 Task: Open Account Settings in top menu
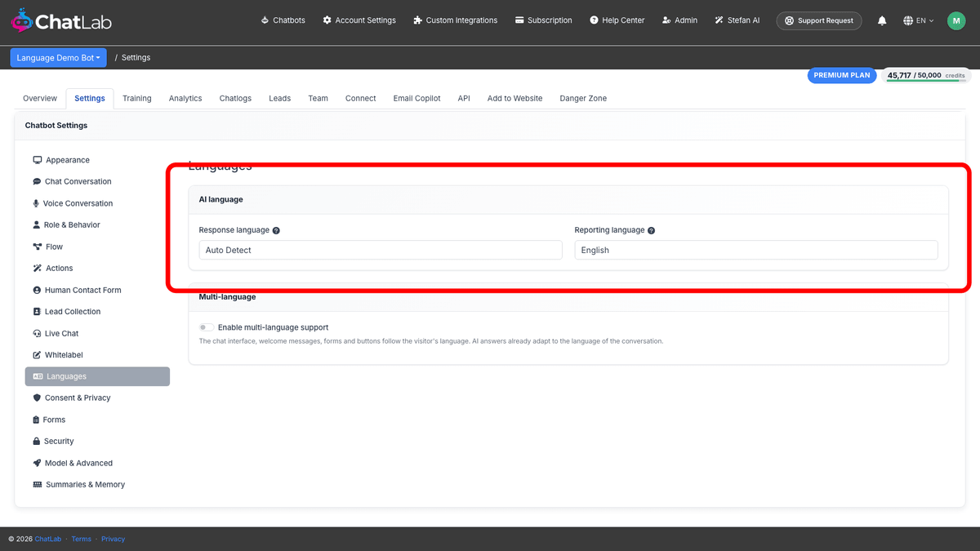(359, 20)
